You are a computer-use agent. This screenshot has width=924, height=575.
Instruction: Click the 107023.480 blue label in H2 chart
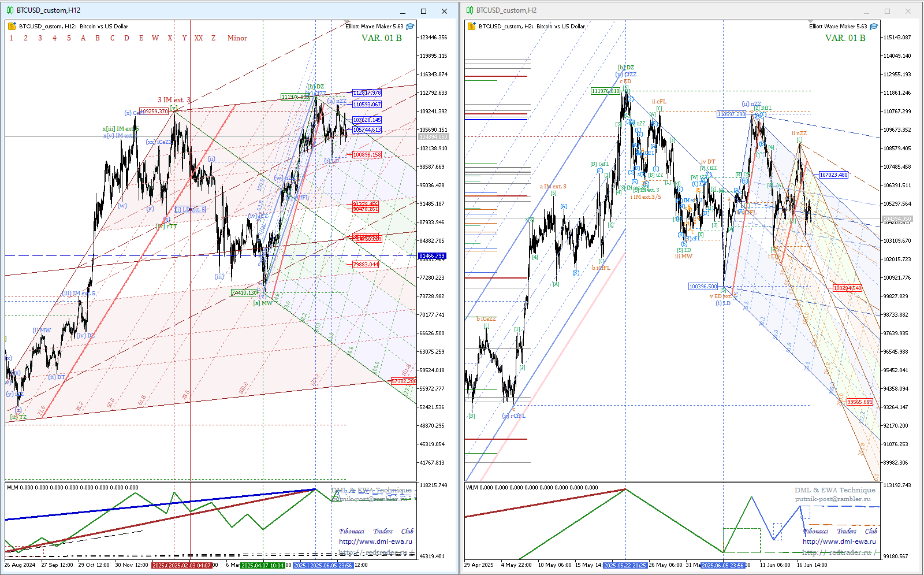click(x=833, y=175)
